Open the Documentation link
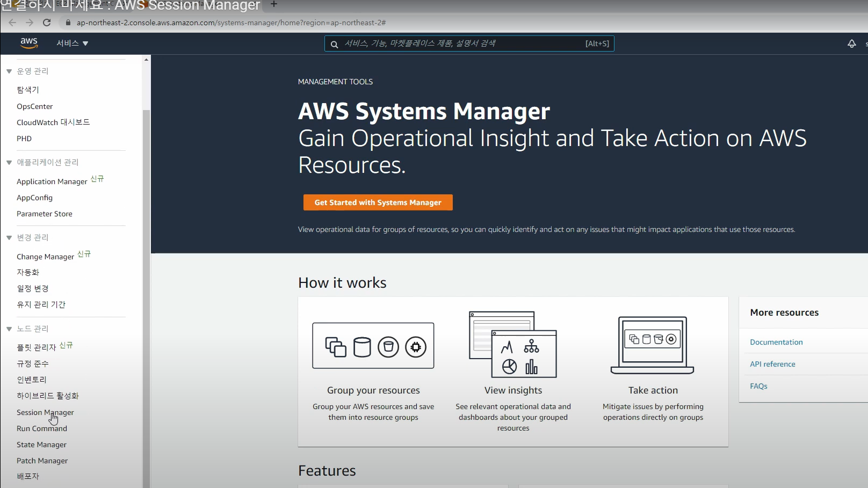The width and height of the screenshot is (868, 488). pos(776,342)
